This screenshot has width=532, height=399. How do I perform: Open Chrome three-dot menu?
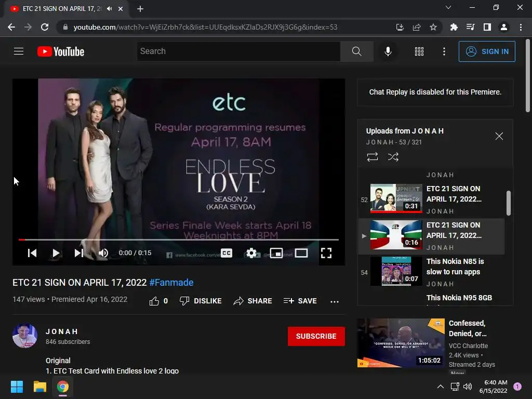[x=521, y=27]
